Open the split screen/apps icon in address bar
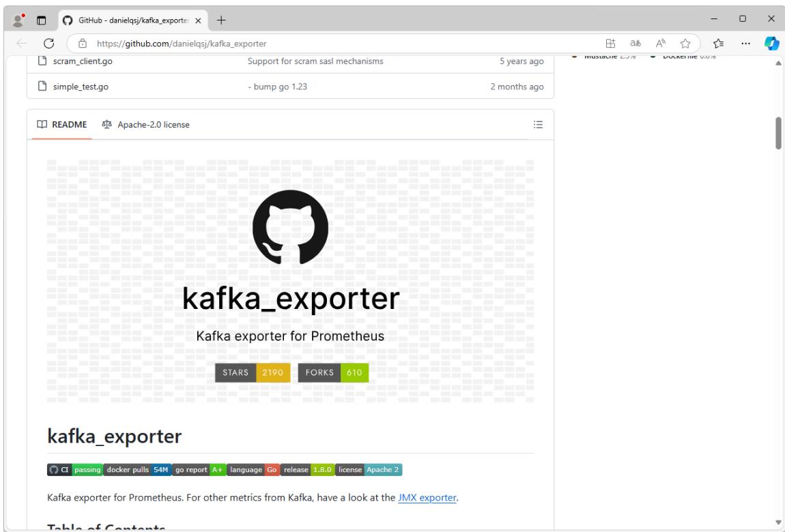 [610, 44]
